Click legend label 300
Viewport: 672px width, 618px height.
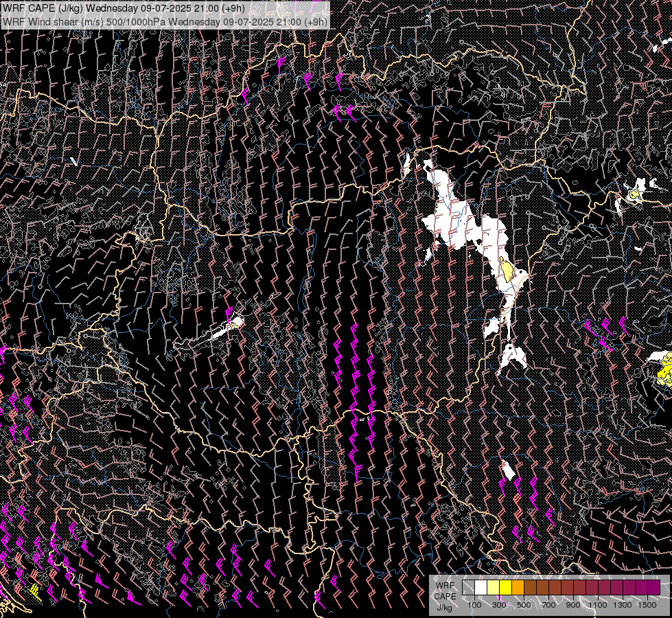pos(499,605)
